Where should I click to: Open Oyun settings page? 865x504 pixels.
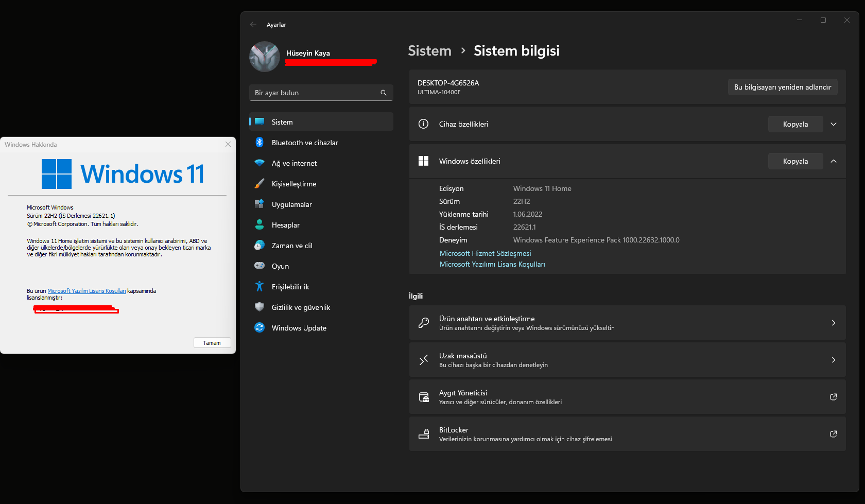[x=321, y=266]
